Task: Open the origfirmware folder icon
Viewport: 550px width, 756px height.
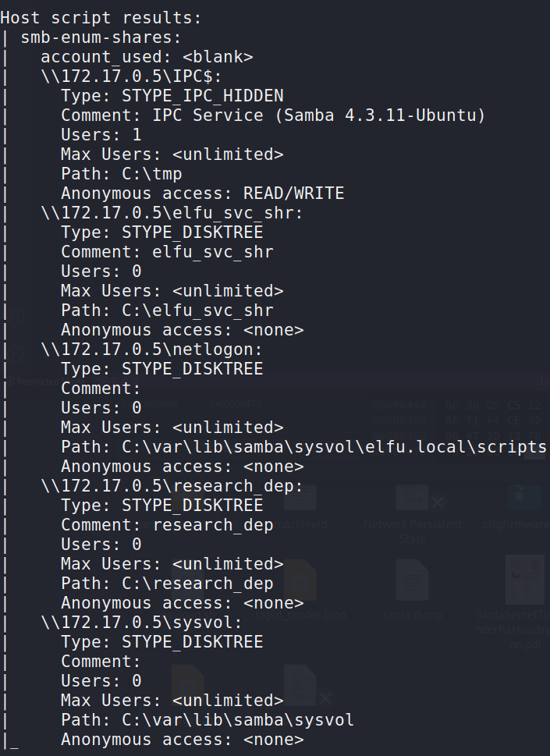Action: point(524,497)
